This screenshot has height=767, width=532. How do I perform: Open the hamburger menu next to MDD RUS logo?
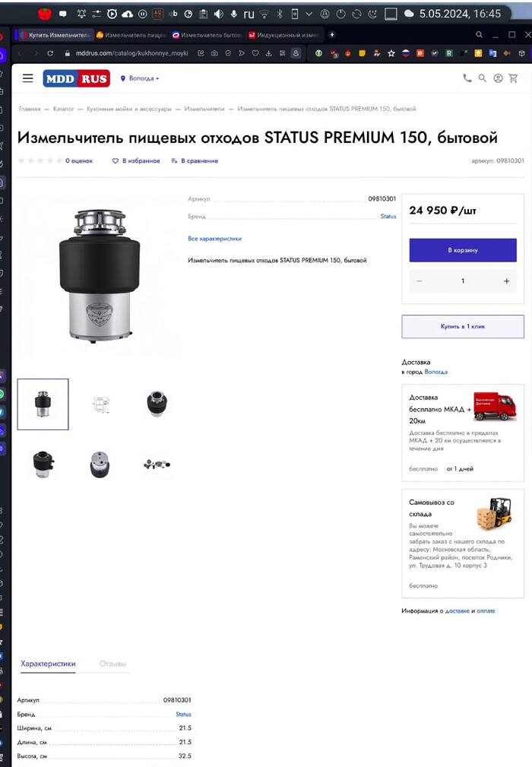28,78
